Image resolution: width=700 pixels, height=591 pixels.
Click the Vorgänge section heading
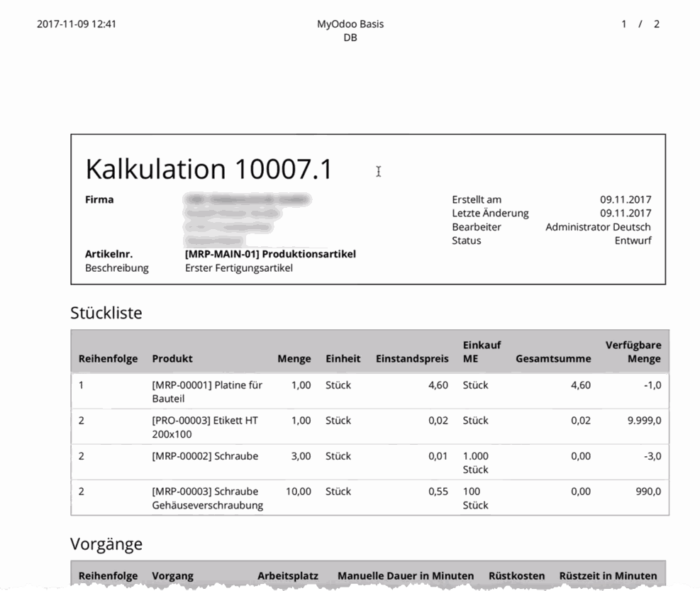pyautogui.click(x=106, y=544)
